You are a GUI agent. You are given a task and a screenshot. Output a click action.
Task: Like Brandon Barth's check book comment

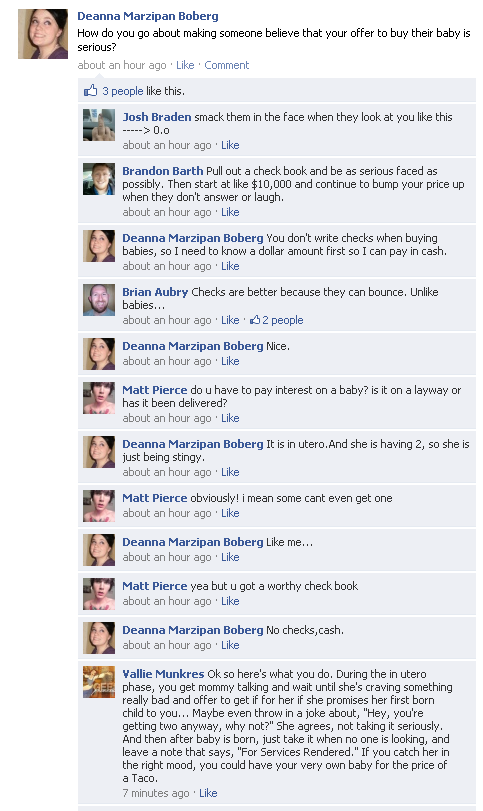[230, 212]
